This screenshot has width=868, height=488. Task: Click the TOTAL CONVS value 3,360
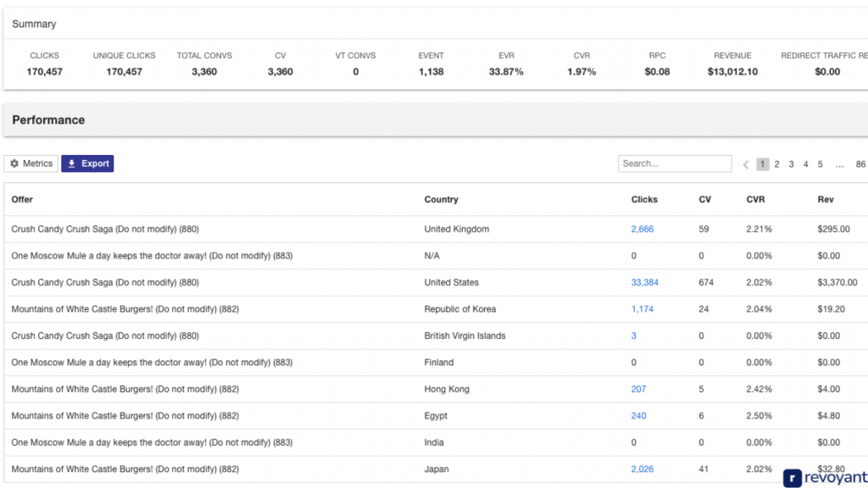[x=204, y=72]
